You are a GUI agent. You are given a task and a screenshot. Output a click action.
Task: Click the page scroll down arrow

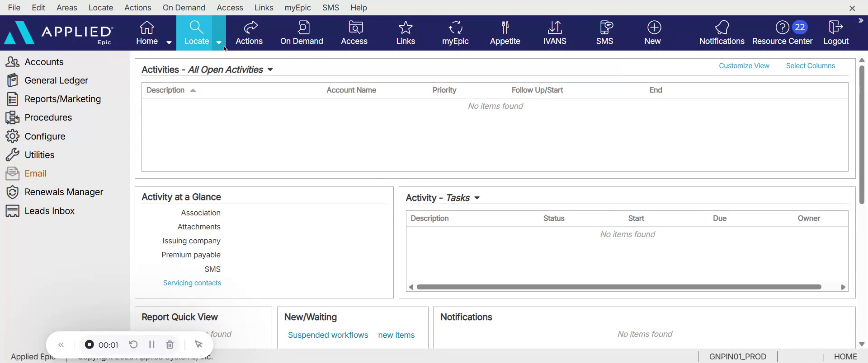(x=862, y=344)
